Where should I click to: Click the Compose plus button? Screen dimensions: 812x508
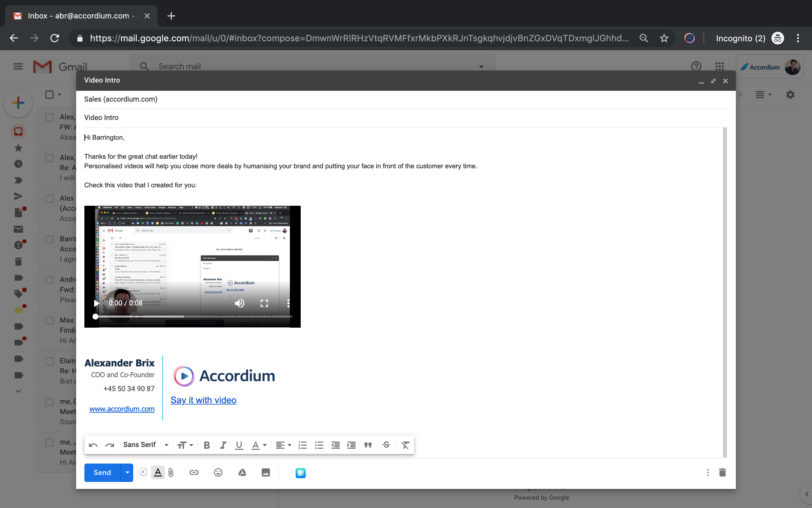click(x=18, y=103)
